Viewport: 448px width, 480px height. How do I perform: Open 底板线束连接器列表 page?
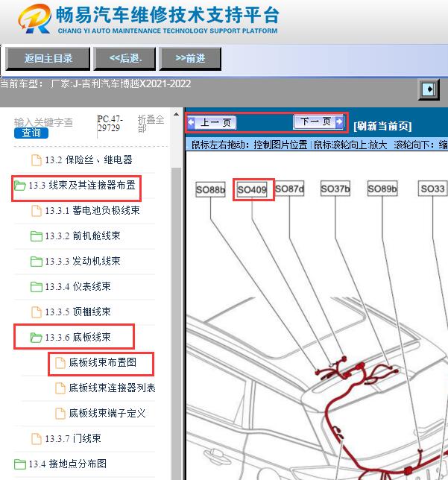coord(112,388)
